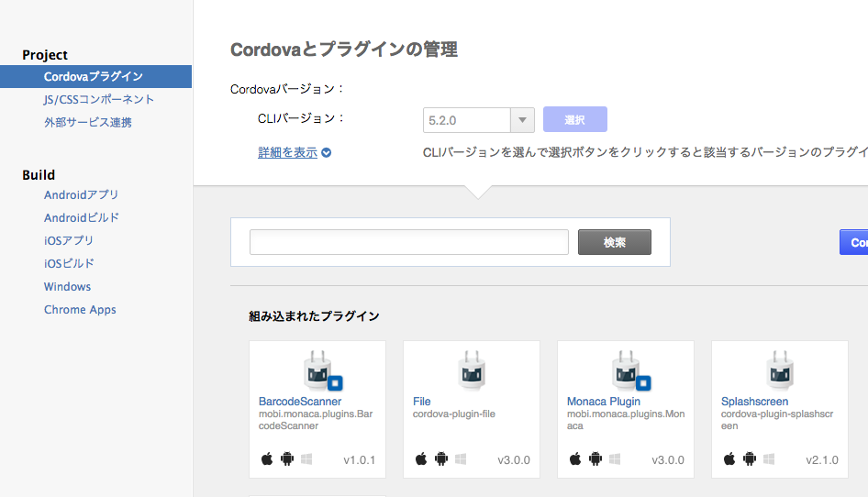Click the Android icon on BarcodeScanner card
Screen dimensions: 868x497
click(287, 458)
